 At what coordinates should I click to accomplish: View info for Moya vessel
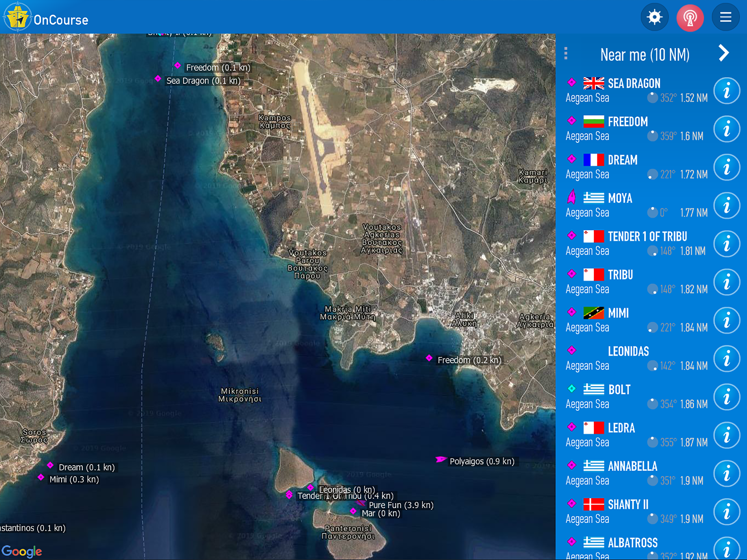click(x=726, y=206)
